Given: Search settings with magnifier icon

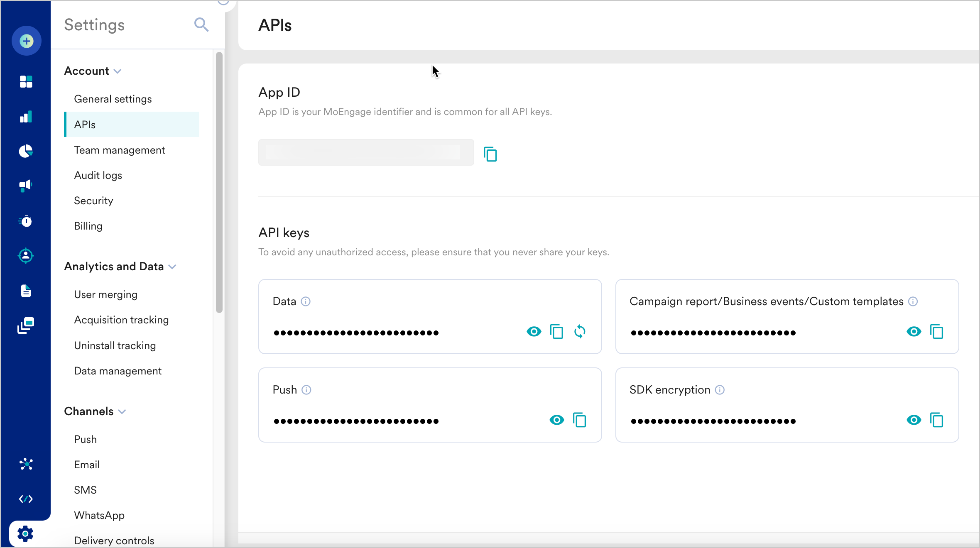Looking at the screenshot, I should click(x=201, y=25).
